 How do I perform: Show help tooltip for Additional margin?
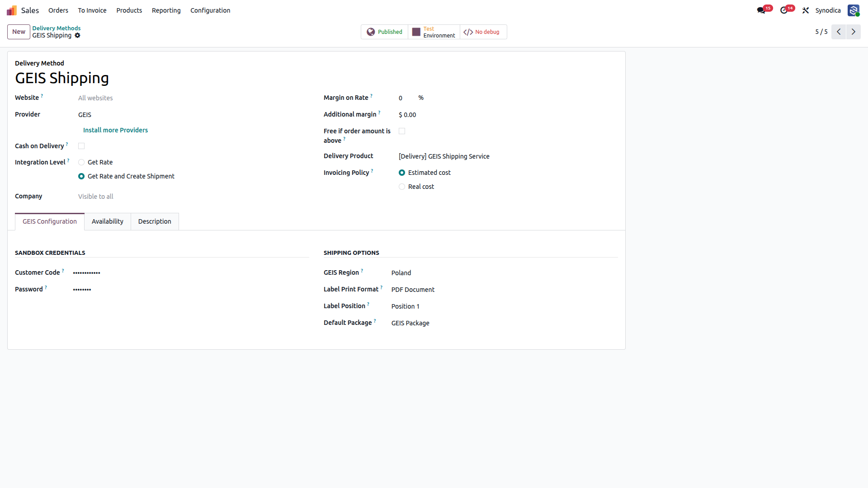pos(379,113)
